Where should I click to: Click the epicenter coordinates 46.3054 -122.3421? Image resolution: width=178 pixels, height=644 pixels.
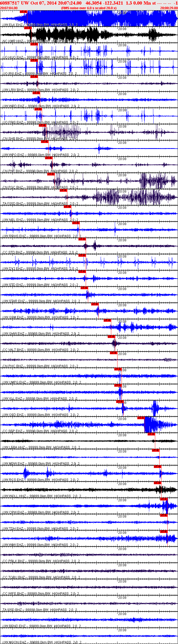[x=104, y=3]
